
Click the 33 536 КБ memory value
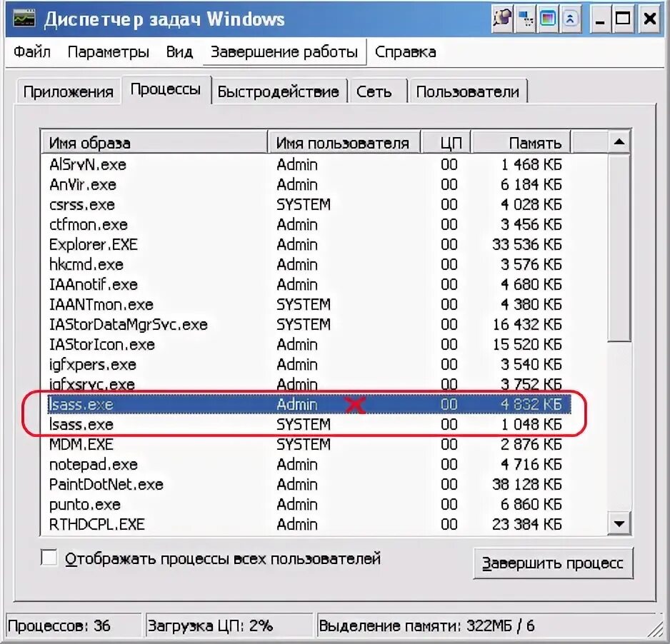pyautogui.click(x=527, y=245)
